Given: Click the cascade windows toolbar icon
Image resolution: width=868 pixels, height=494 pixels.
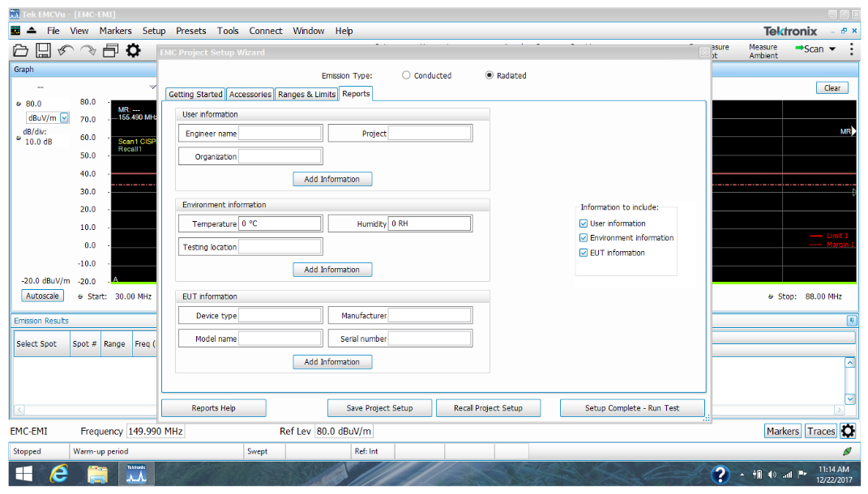Looking at the screenshot, I should 110,50.
